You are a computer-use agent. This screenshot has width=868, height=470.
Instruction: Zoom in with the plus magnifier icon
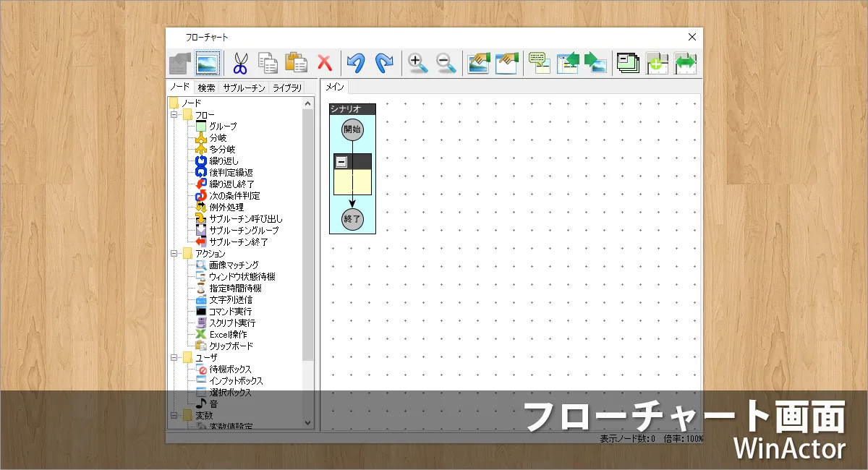pyautogui.click(x=417, y=63)
